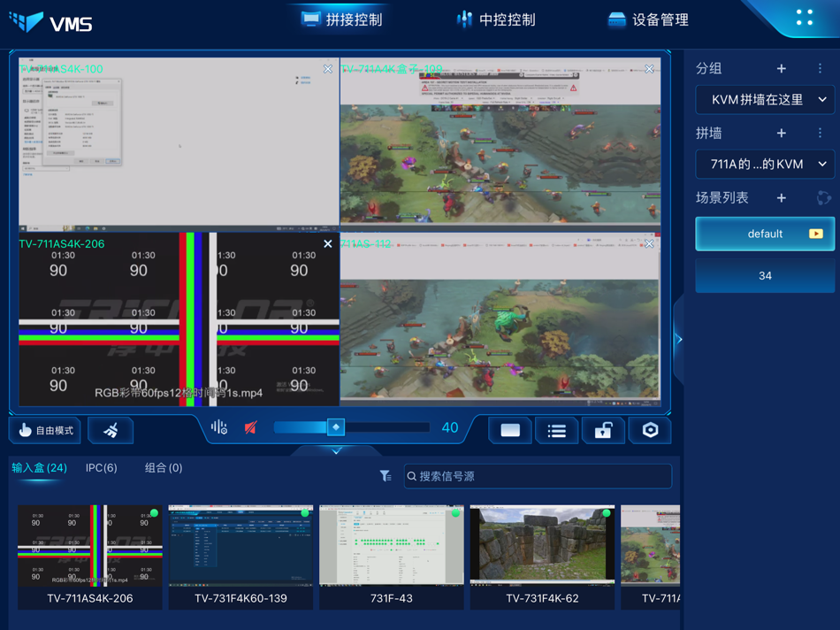This screenshot has height=630, width=840.
Task: Select TV-711AS4K-206 source thumbnail
Action: click(90, 557)
